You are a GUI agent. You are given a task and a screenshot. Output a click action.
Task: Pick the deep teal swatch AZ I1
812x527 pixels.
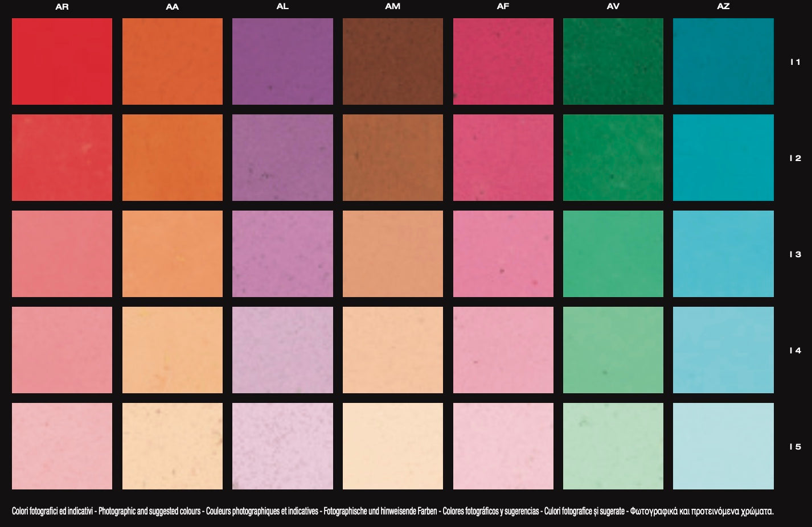pos(723,61)
